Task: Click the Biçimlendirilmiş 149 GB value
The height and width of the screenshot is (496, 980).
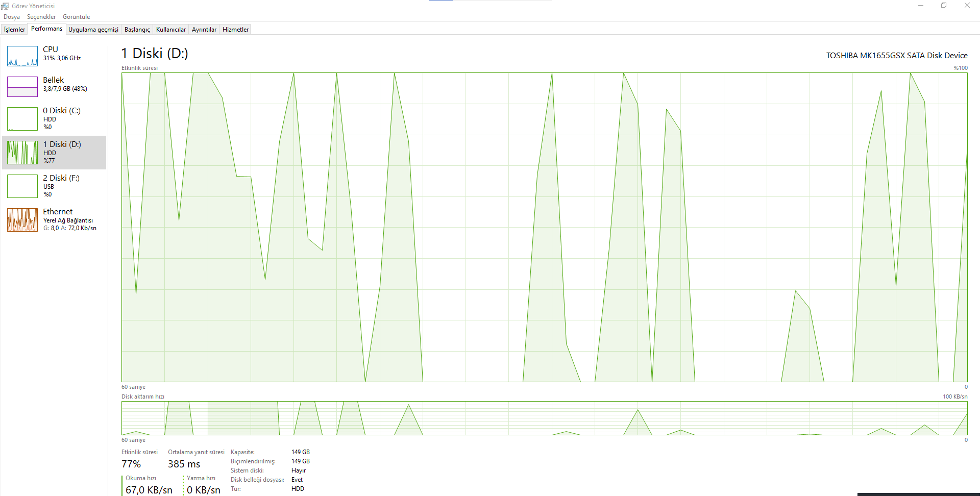Action: pos(301,461)
